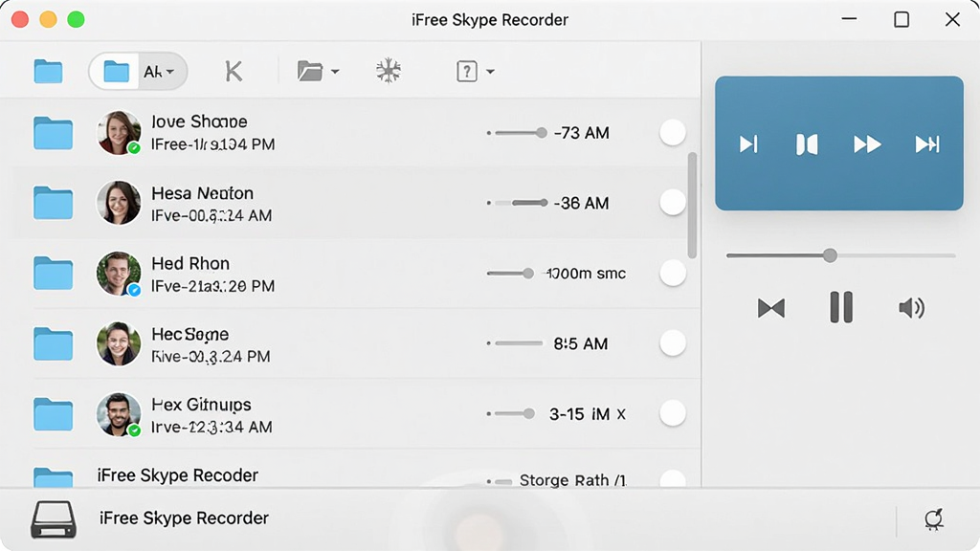
Task: Click Hesa Neaton's profile picture
Action: pos(118,203)
